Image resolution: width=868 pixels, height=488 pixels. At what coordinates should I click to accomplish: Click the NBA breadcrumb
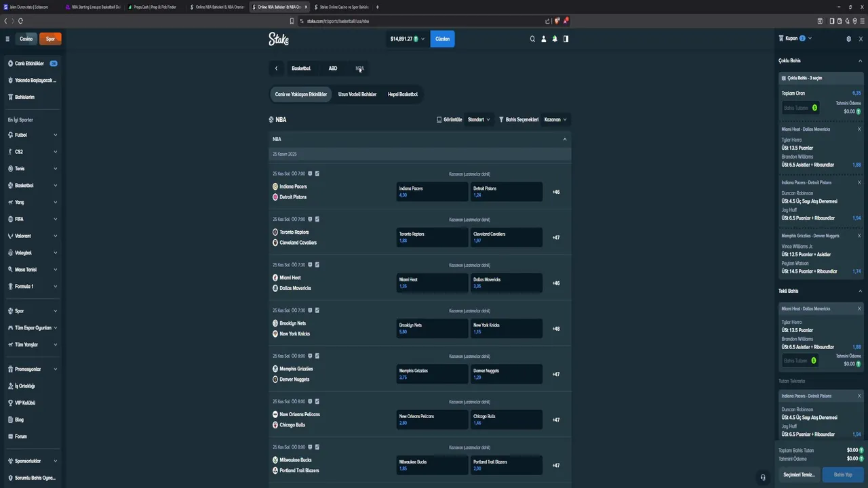point(360,68)
